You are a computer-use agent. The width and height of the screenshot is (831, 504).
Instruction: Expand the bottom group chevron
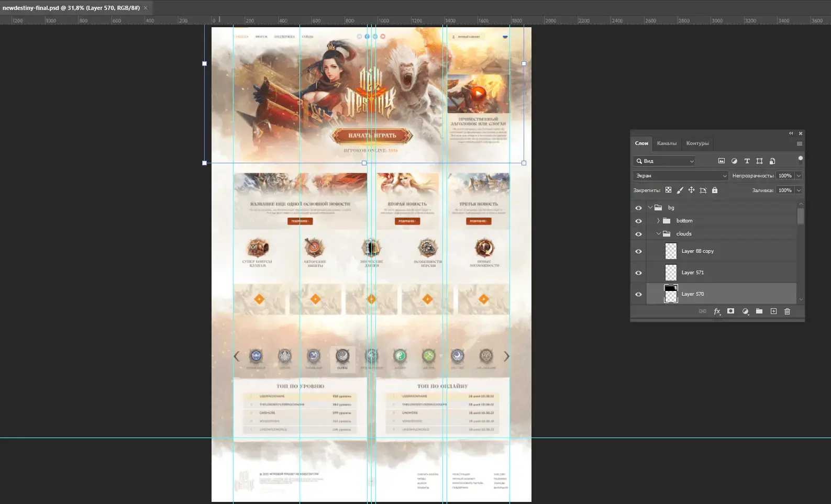coord(658,221)
